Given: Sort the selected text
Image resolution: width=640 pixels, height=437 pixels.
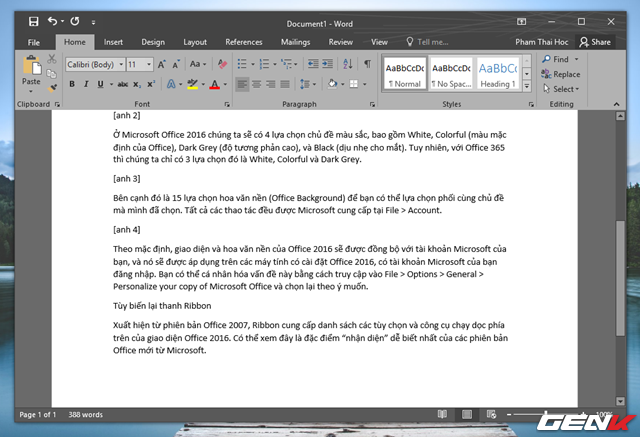Looking at the screenshot, I should [348, 64].
